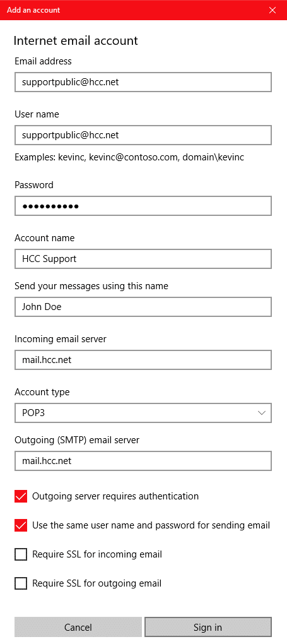287x644 pixels.
Task: Click the Internet email account heading
Action: [76, 40]
